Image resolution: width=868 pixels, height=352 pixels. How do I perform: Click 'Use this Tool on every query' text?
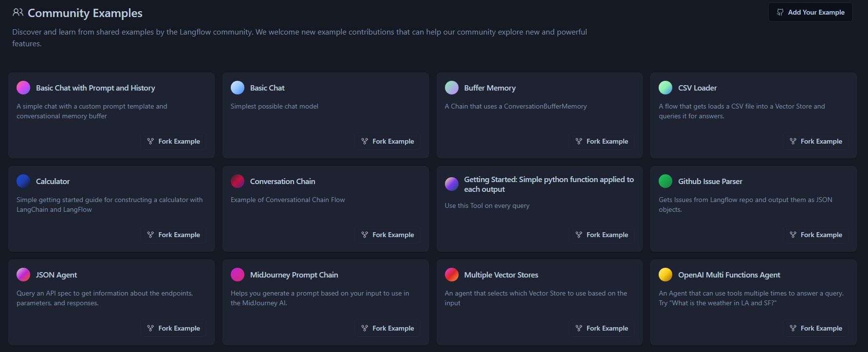pyautogui.click(x=487, y=205)
